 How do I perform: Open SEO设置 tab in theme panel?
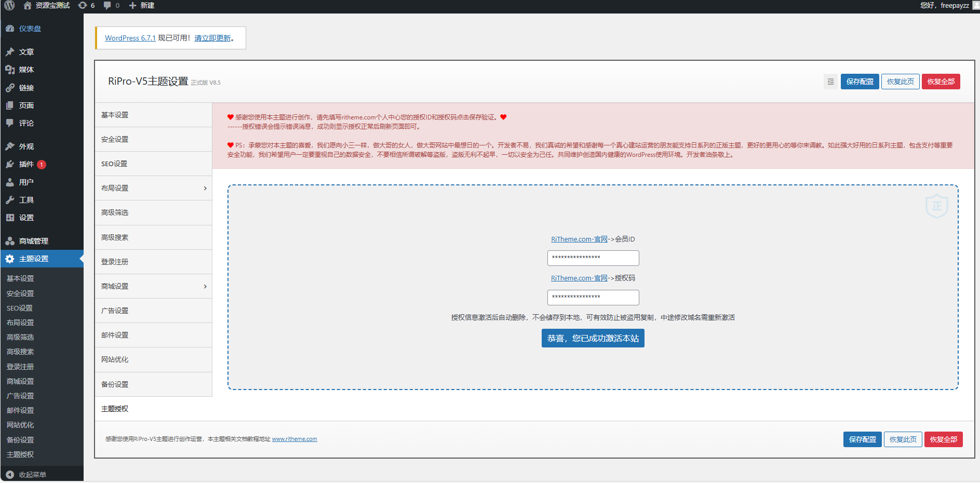click(x=153, y=164)
